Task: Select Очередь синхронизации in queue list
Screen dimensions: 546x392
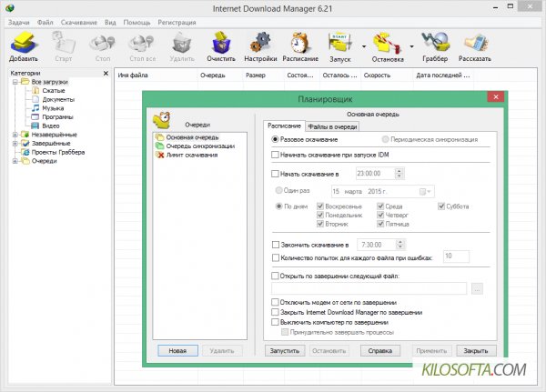Action: [x=200, y=146]
